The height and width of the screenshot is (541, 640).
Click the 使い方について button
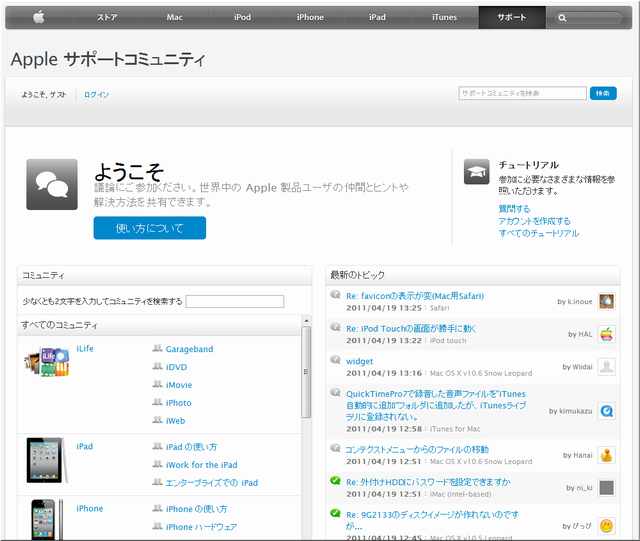point(149,228)
